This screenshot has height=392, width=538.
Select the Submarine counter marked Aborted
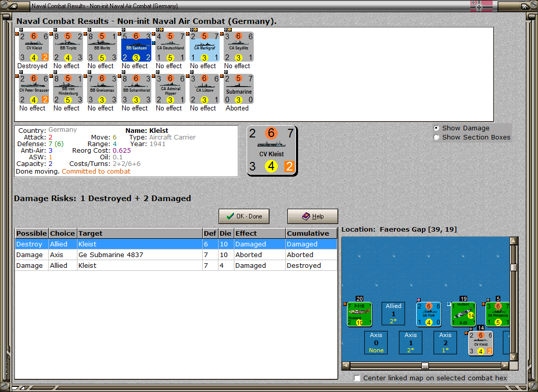tap(238, 89)
